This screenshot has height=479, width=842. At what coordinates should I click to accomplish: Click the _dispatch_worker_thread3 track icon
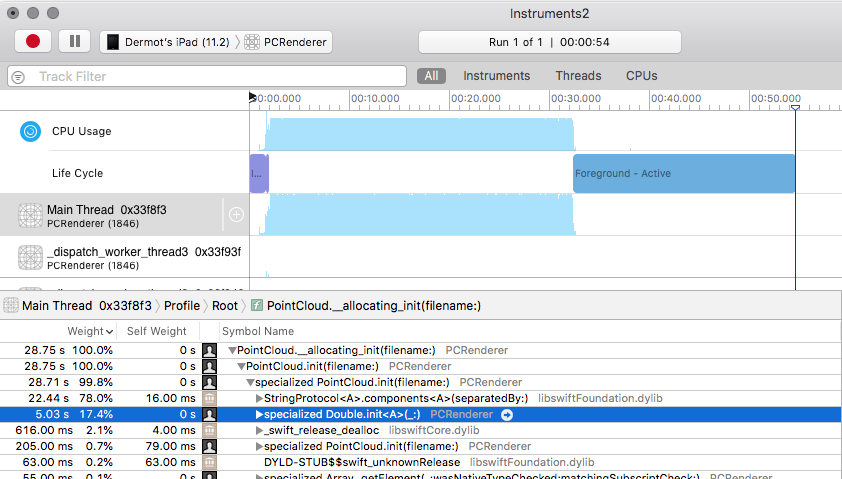coord(30,258)
